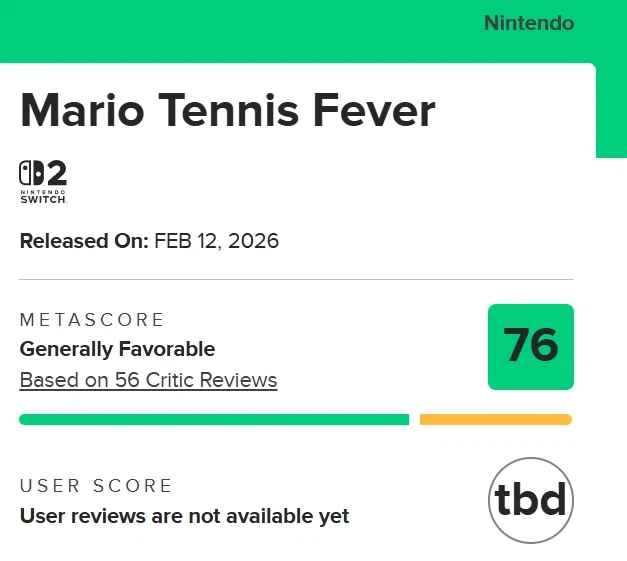Click the NINTENDO SWITCH caption under logo
627x561 pixels.
(43, 195)
